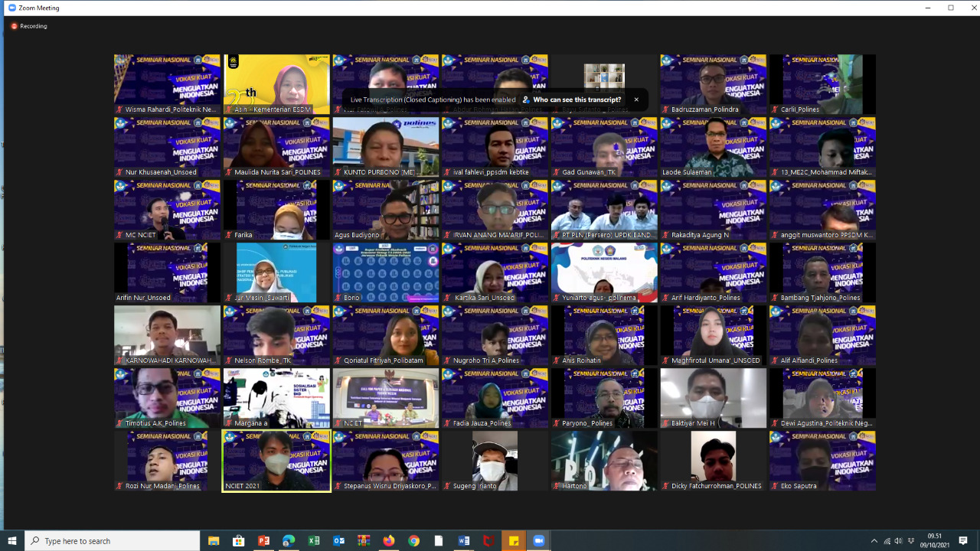Dismiss the live transcription notification
Screen dimensions: 980x551
click(x=635, y=99)
